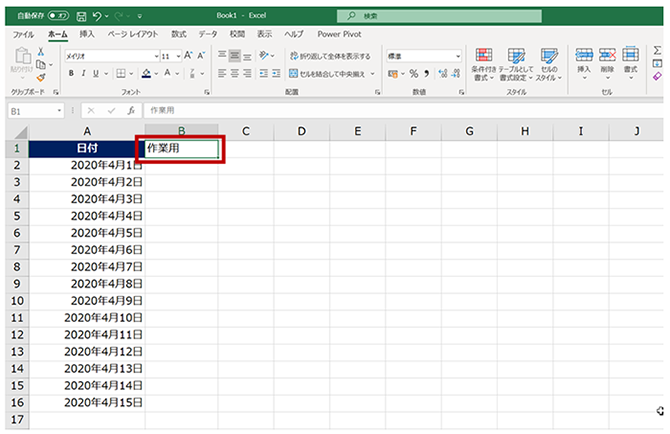Screen dimensions: 670x434
Task: Open the 挿入 ribbon tab
Action: (x=87, y=33)
